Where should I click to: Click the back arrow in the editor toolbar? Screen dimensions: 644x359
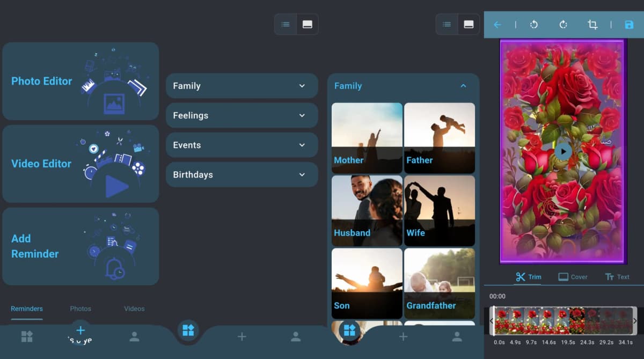[x=497, y=25]
